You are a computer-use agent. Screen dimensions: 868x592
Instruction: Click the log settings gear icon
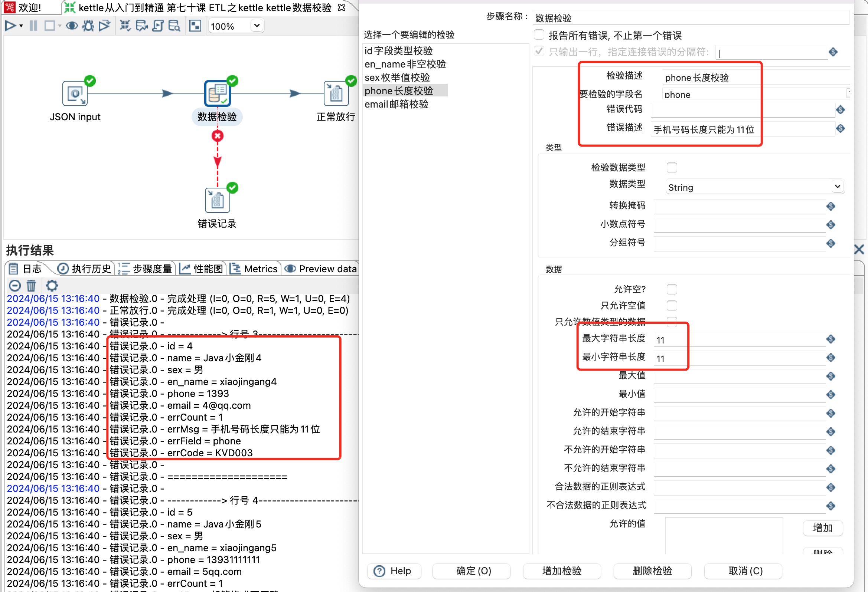(52, 286)
